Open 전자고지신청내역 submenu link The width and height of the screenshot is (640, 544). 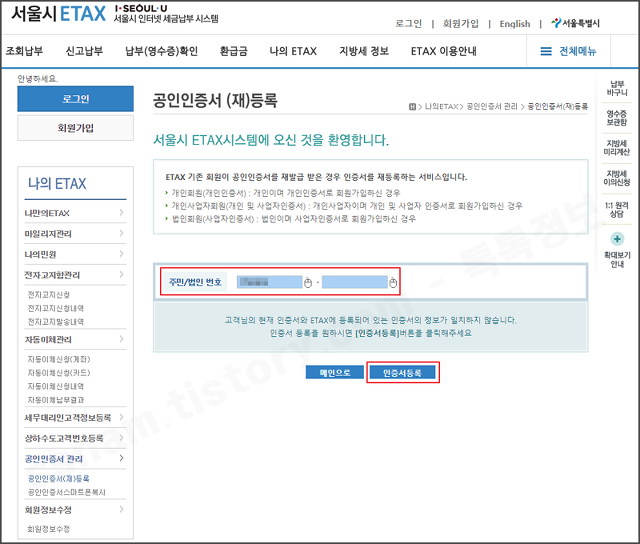pos(56,308)
